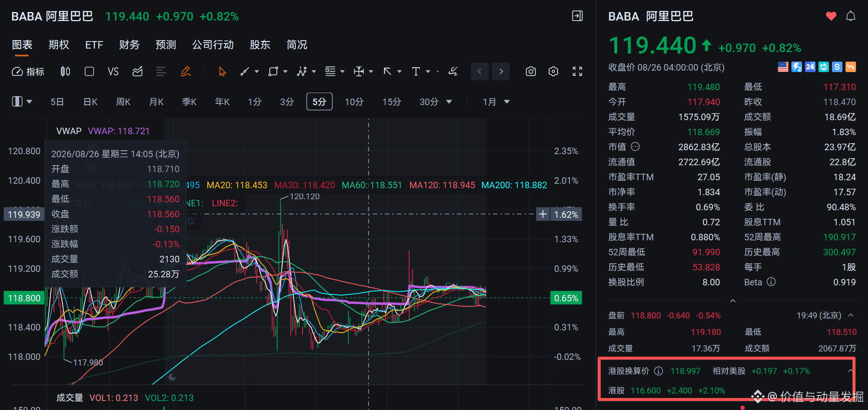Click the US flag market icon
The height and width of the screenshot is (410, 868).
pyautogui.click(x=783, y=67)
